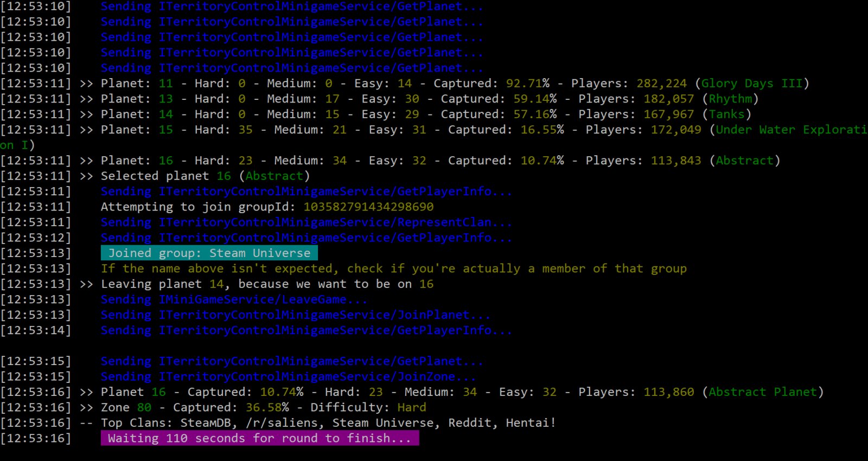The width and height of the screenshot is (868, 461).
Task: Click the 'Selected planet 16 (Abstract)' line
Action: click(205, 176)
